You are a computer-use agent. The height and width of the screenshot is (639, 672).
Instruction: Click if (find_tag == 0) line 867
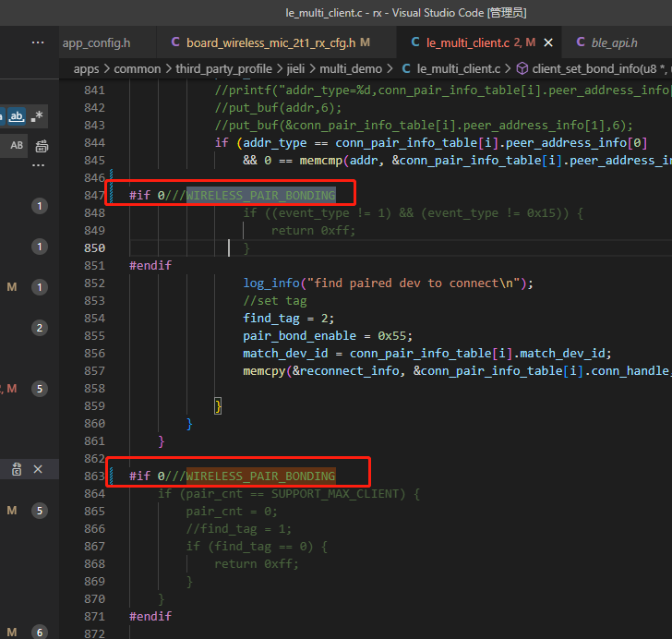tap(257, 547)
